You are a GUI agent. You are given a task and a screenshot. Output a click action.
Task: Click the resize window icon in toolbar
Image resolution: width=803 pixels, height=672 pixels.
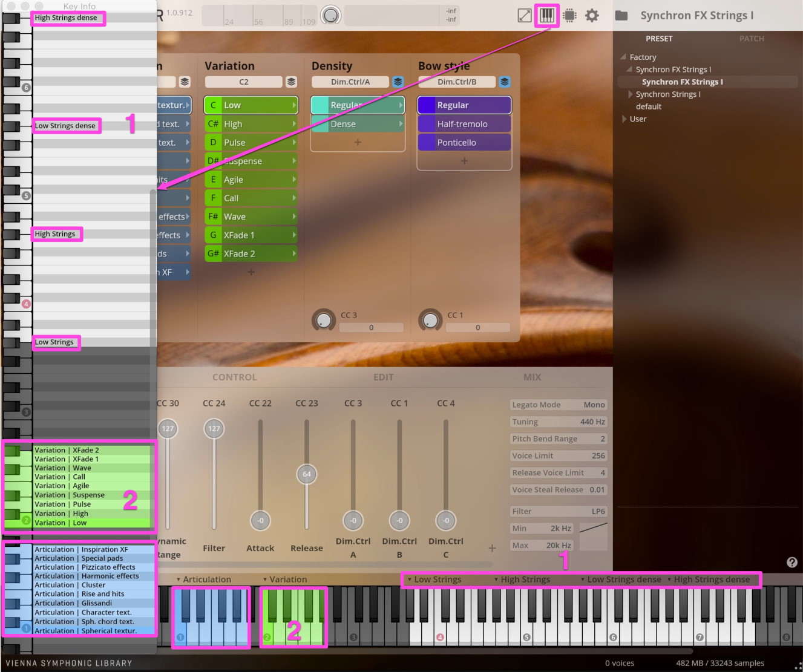coord(525,16)
